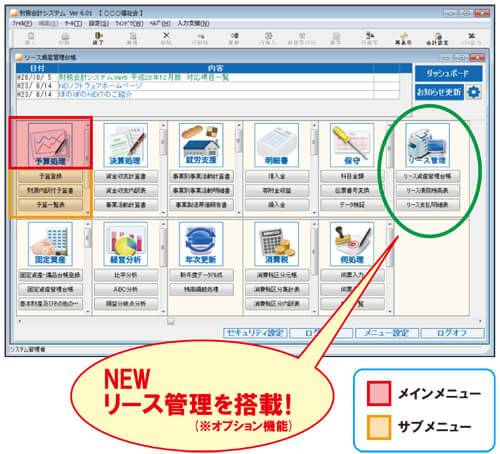Click the ログオフ button
500x454 pixels.
point(452,333)
